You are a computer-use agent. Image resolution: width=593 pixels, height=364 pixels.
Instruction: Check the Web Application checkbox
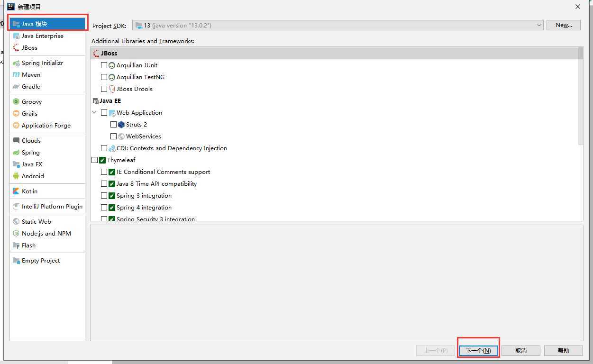104,112
